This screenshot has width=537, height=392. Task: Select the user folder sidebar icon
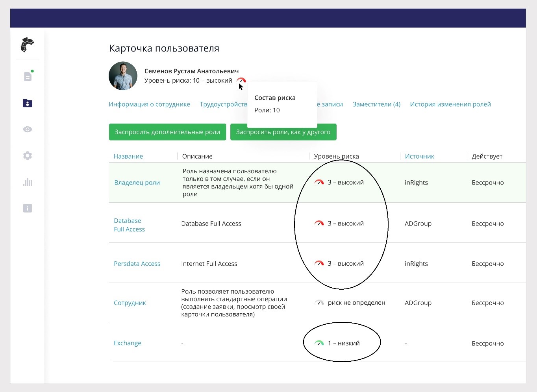point(28,103)
